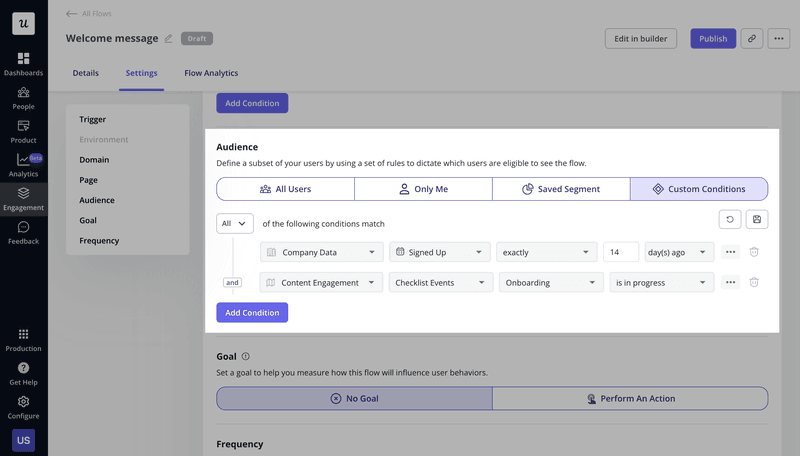Open the is in progress dropdown
Screen dimensions: 800x456
click(x=661, y=283)
